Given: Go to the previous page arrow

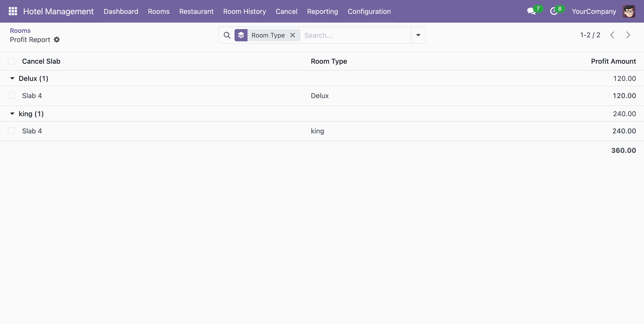Looking at the screenshot, I should point(612,35).
